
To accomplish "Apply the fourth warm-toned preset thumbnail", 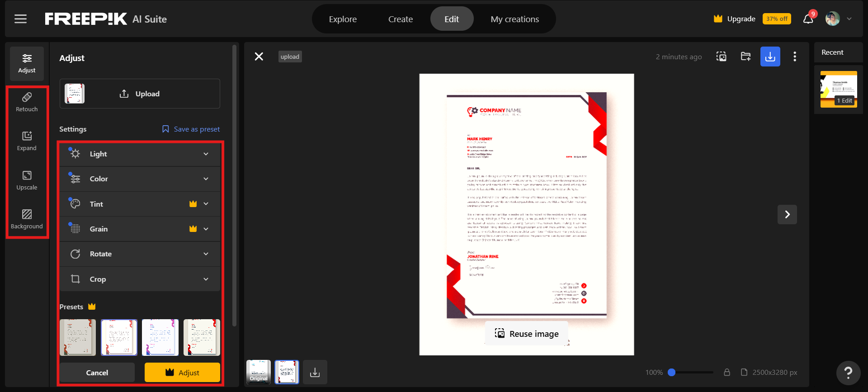I will [x=202, y=337].
